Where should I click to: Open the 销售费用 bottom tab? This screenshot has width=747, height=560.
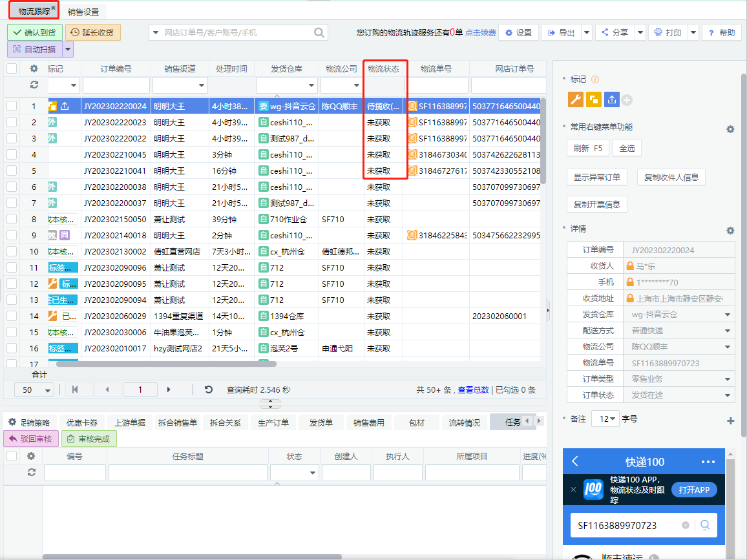pos(369,422)
